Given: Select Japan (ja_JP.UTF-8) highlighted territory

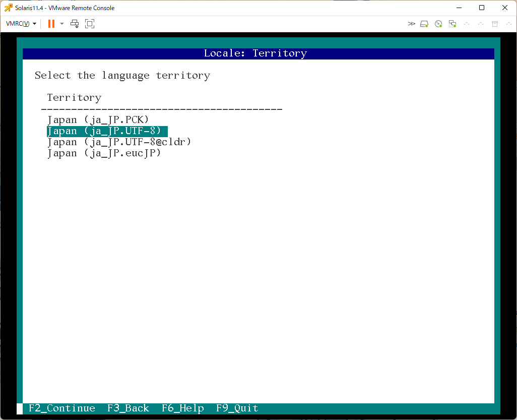Looking at the screenshot, I should click(107, 131).
